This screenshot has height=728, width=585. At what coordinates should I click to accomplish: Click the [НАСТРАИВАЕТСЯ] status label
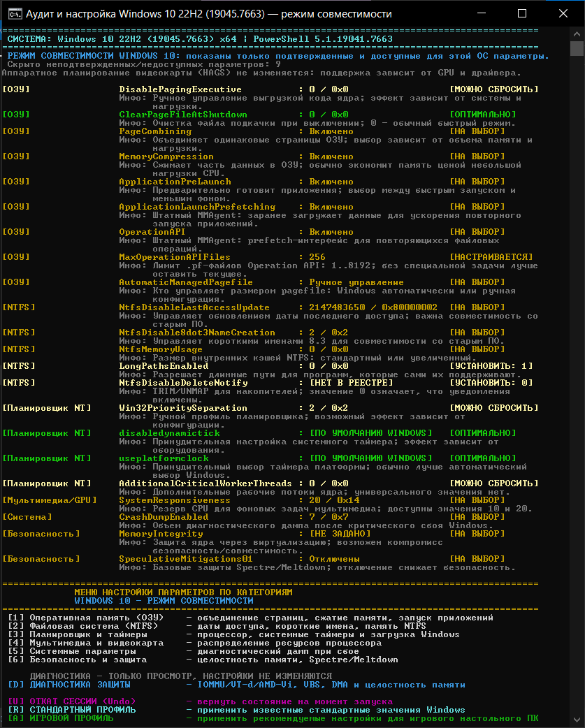[491, 256]
